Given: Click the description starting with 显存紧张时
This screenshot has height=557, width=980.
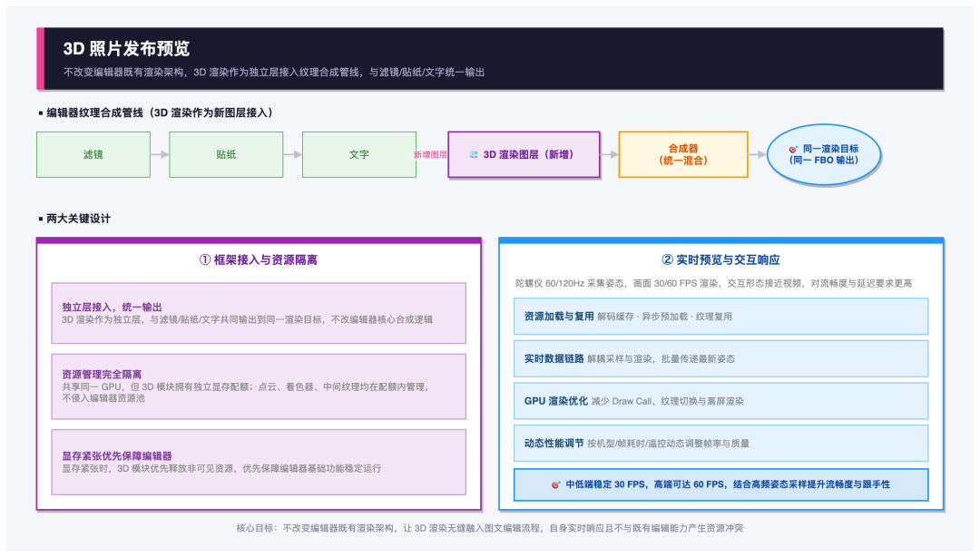Looking at the screenshot, I should click(221, 468).
